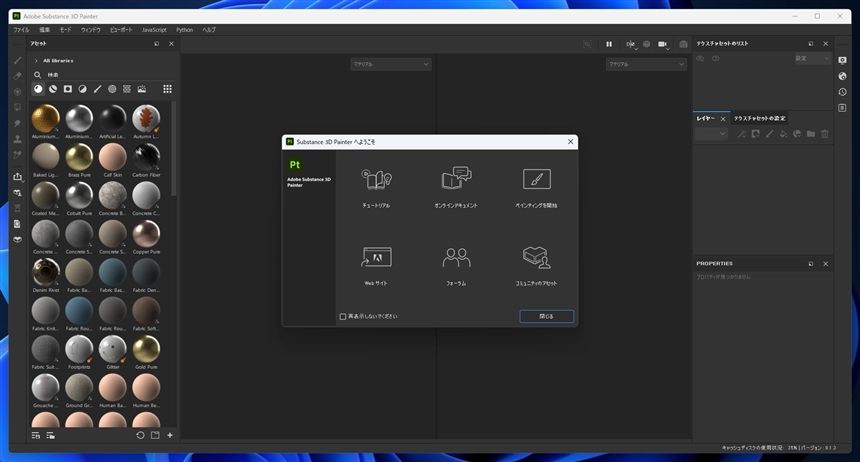Close the Assets panel

(x=171, y=44)
